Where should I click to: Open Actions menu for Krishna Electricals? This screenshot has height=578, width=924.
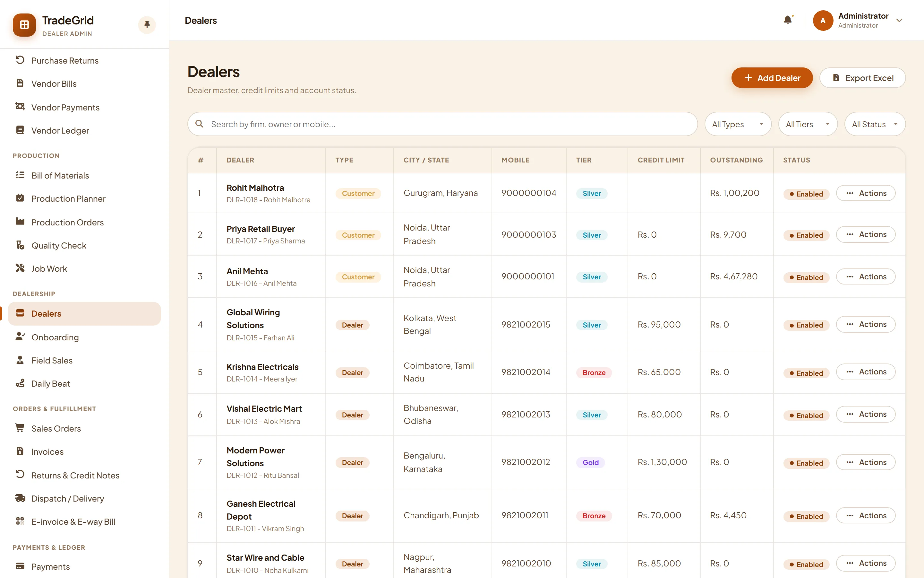pos(866,372)
